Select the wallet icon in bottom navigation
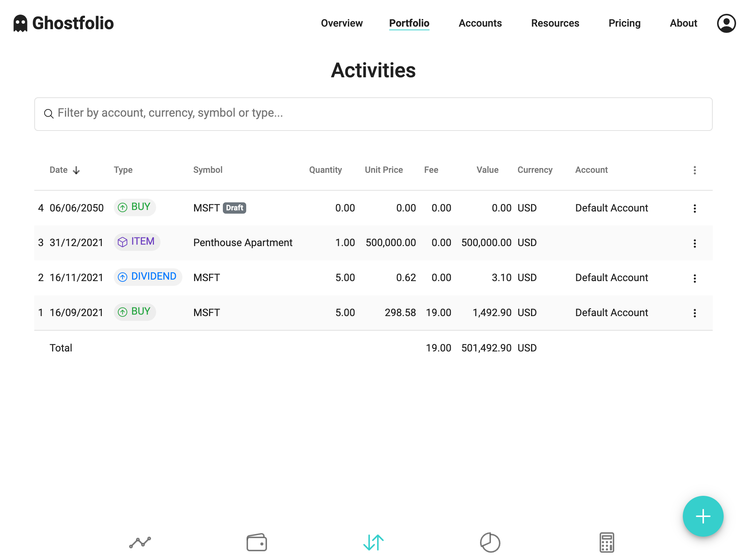The image size is (747, 560). coord(257,542)
